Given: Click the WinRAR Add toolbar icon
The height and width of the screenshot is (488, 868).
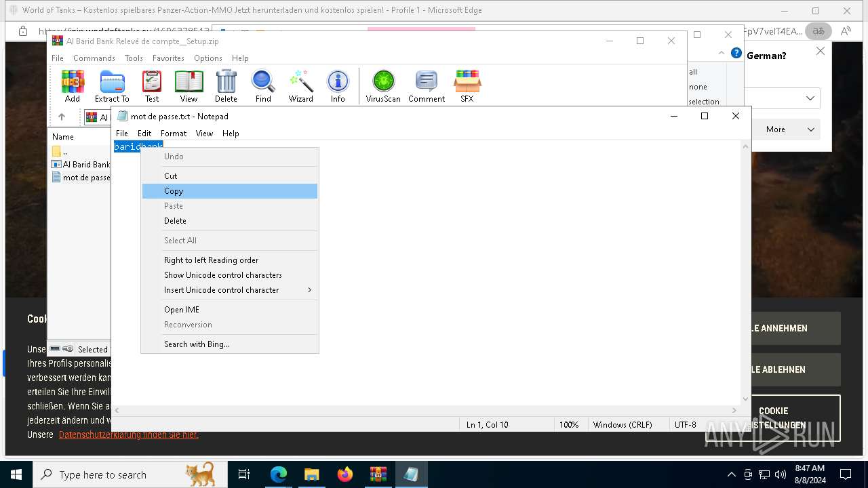Looking at the screenshot, I should pyautogui.click(x=73, y=86).
